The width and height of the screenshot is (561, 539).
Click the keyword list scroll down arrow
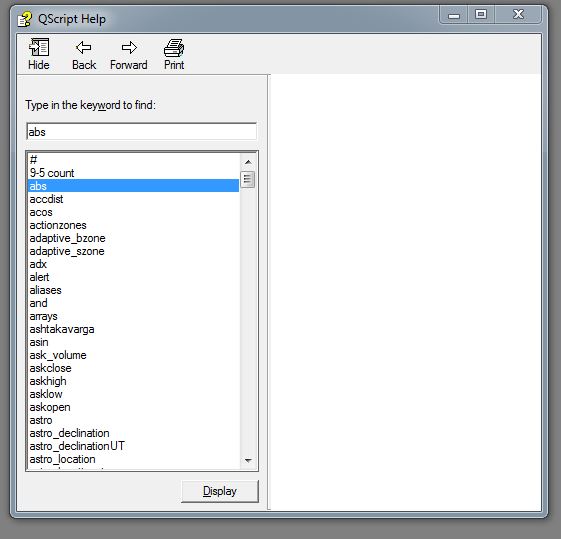[248, 460]
